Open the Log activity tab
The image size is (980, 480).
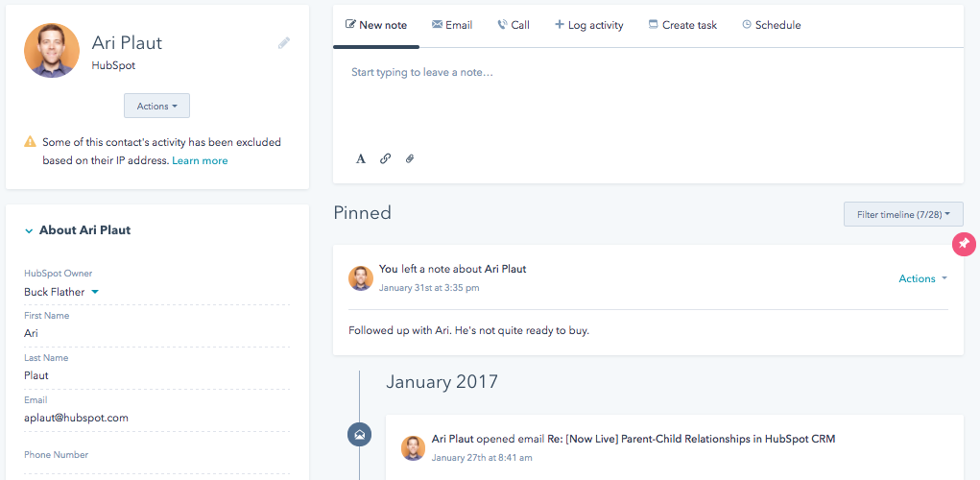588,25
